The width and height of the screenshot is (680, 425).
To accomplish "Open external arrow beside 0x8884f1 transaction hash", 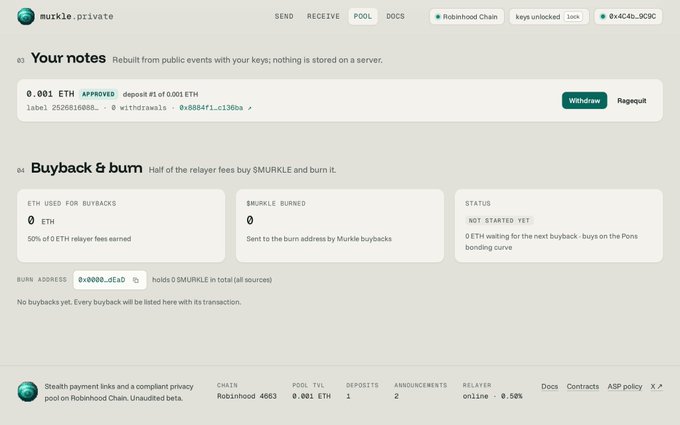I will click(249, 108).
